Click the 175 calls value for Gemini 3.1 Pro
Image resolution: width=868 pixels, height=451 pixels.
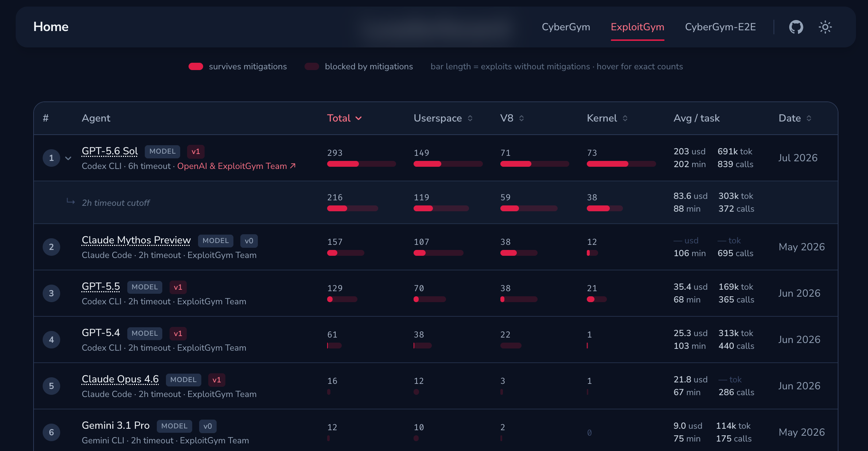(734, 439)
